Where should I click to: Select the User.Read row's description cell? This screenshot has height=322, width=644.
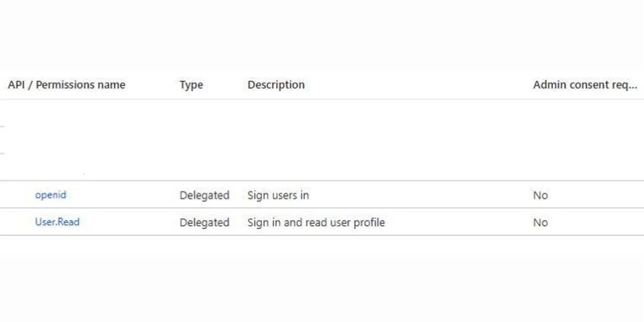(316, 222)
